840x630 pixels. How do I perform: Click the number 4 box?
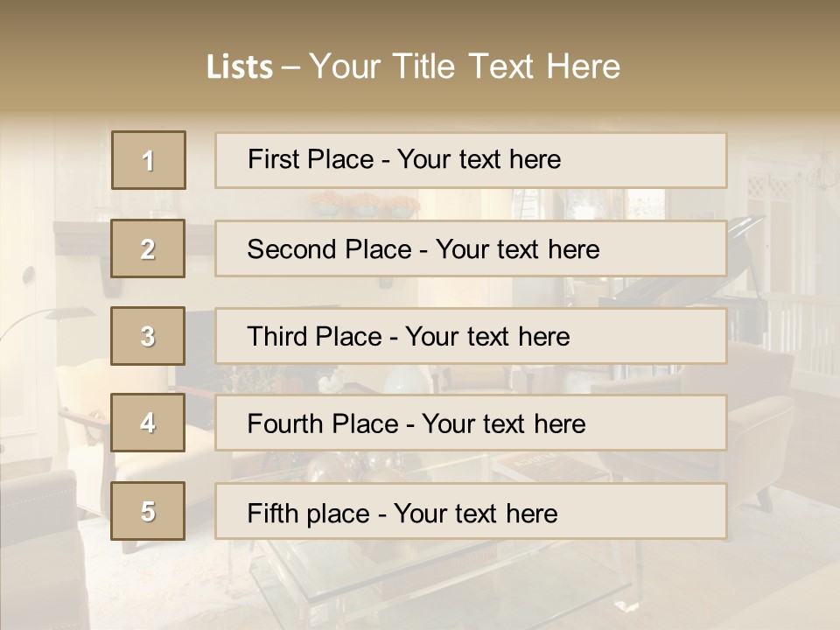point(148,423)
